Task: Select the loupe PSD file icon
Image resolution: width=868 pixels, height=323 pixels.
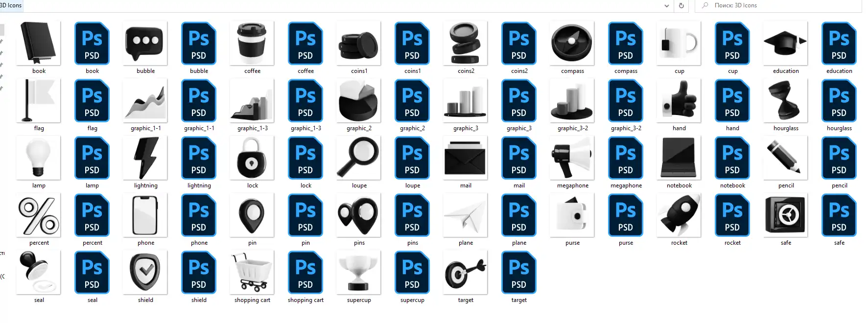Action: (x=412, y=158)
